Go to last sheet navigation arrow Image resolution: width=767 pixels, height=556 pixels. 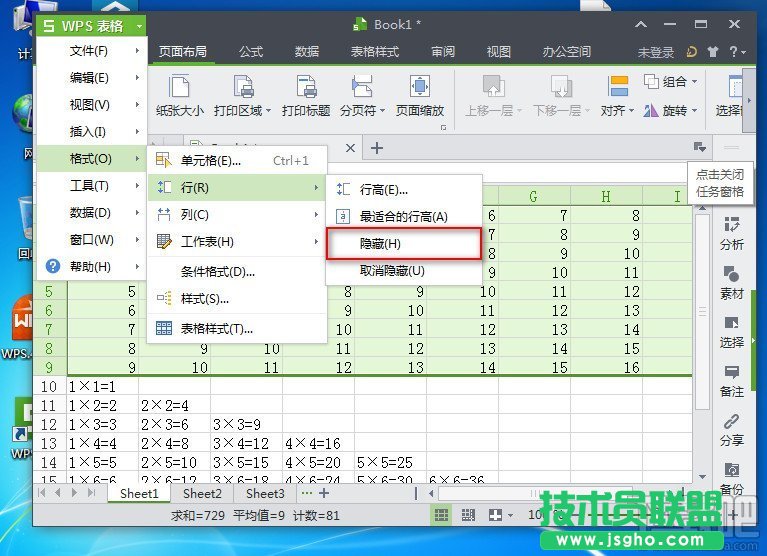click(x=91, y=493)
